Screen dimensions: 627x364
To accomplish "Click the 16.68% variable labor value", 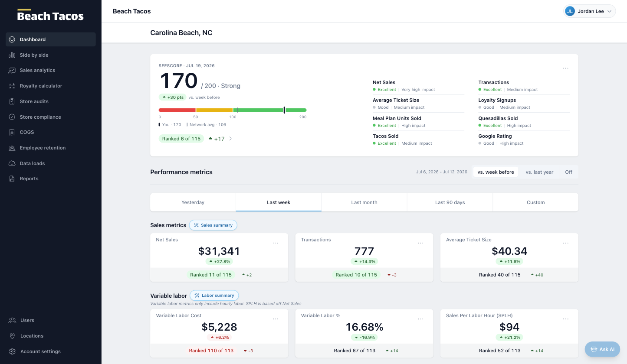I will coord(364,327).
